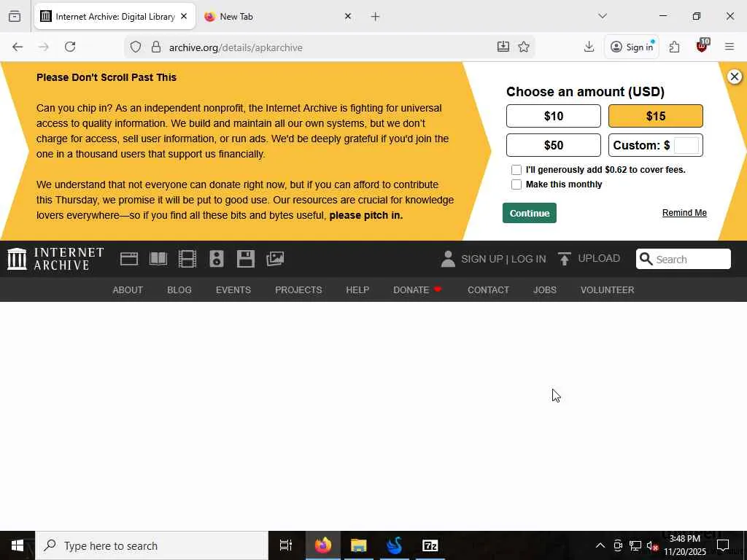747x560 pixels.
Task: Reload the page with the refresh icon
Action: [70, 47]
